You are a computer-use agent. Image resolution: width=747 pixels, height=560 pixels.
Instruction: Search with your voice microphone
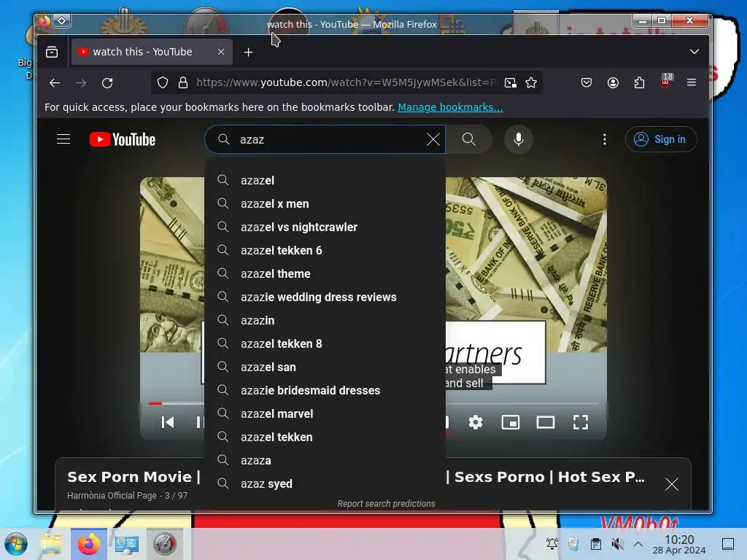pyautogui.click(x=519, y=139)
